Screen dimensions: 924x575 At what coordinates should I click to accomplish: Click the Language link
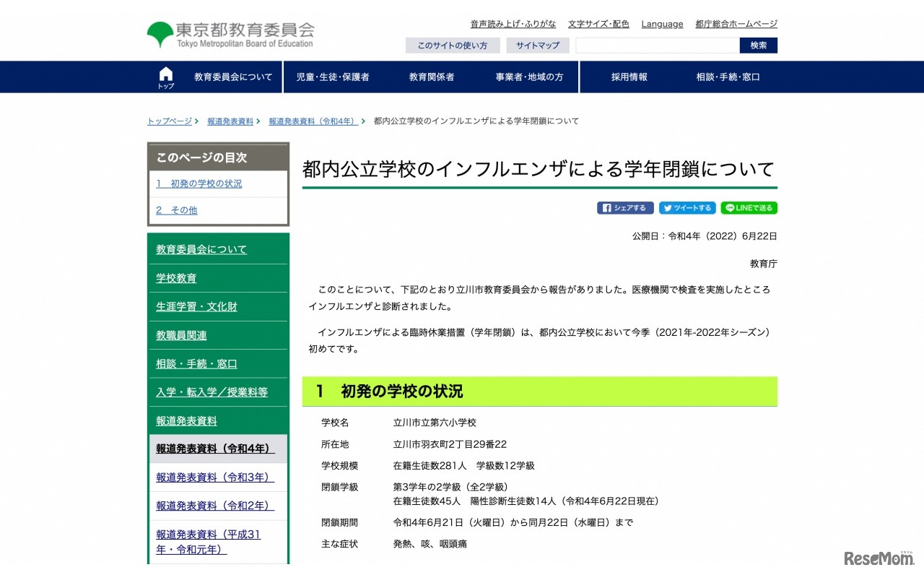pos(662,24)
